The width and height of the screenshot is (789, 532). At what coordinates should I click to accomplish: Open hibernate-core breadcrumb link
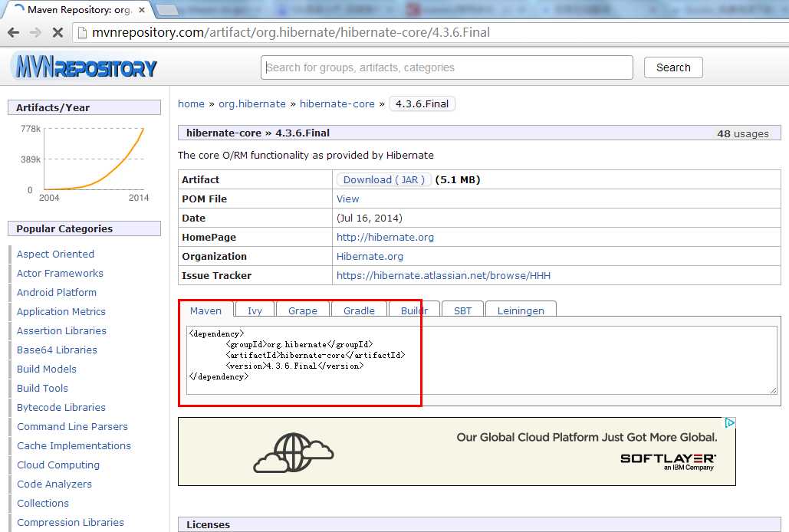(x=337, y=104)
